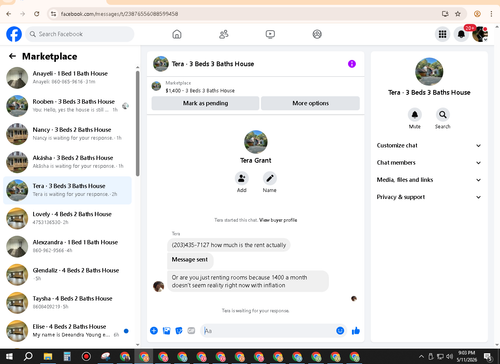The width and height of the screenshot is (500, 364).
Task: Click the Search Facebook field
Action: click(80, 34)
